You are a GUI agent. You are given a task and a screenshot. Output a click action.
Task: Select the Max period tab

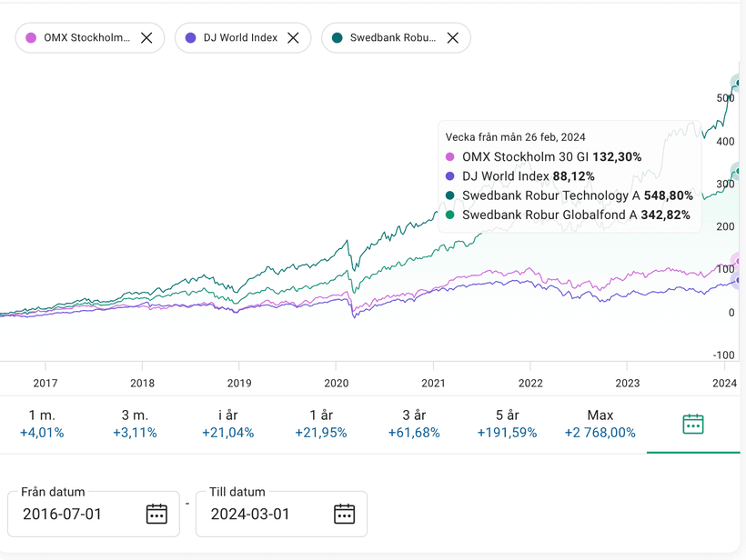[x=600, y=424]
